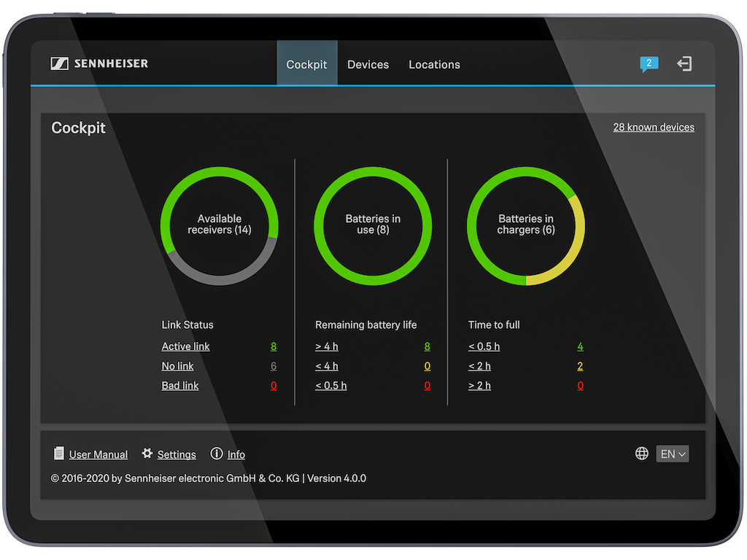The image size is (747, 560).
Task: Select the Cockpit tab
Action: pos(306,64)
